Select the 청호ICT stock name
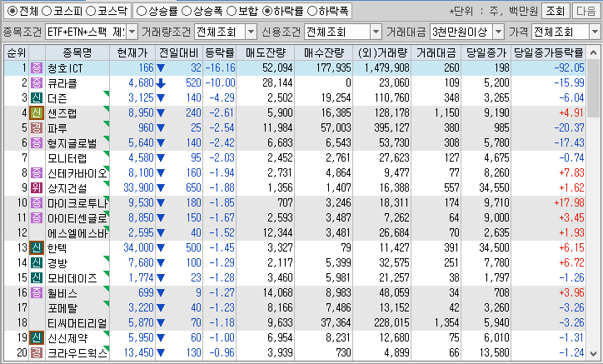 click(x=65, y=68)
